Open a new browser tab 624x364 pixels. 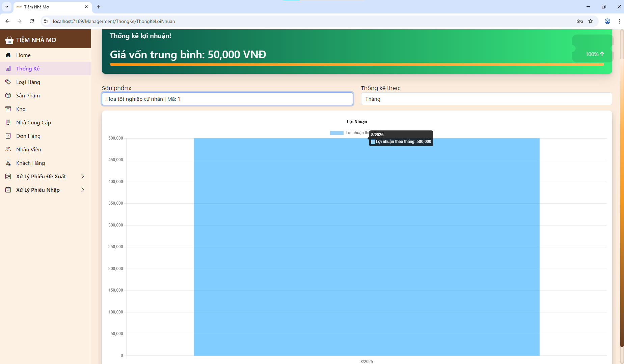(x=99, y=7)
